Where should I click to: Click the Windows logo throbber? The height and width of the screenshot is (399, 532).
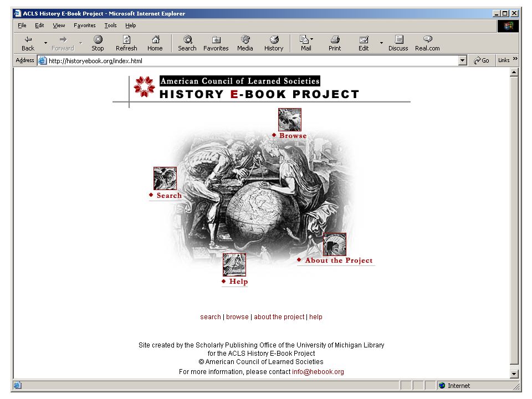pos(508,26)
